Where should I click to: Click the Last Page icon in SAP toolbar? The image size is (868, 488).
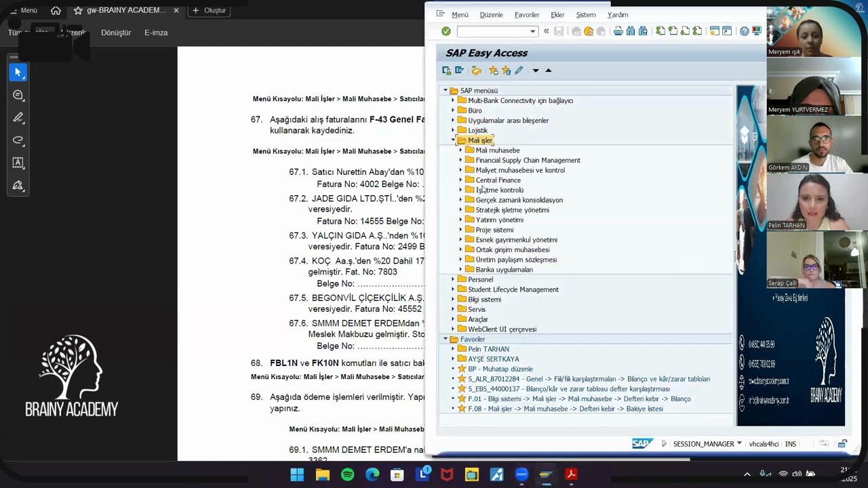coord(697,31)
